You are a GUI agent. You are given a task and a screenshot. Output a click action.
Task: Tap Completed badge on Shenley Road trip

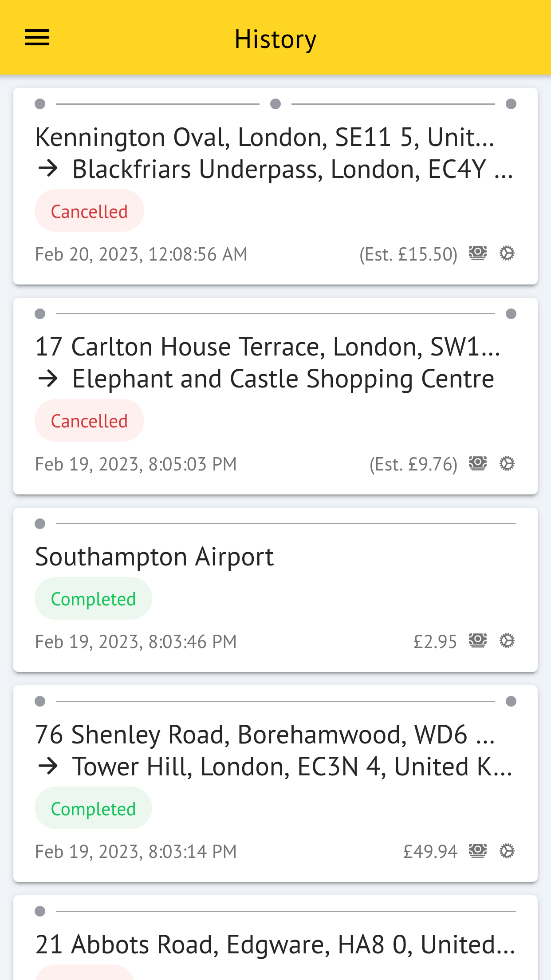(x=93, y=809)
